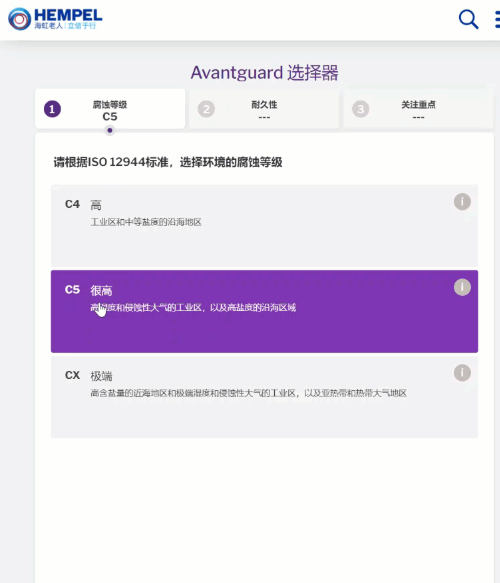
Task: Click the Avantguard 选择器 title
Action: pos(264,73)
